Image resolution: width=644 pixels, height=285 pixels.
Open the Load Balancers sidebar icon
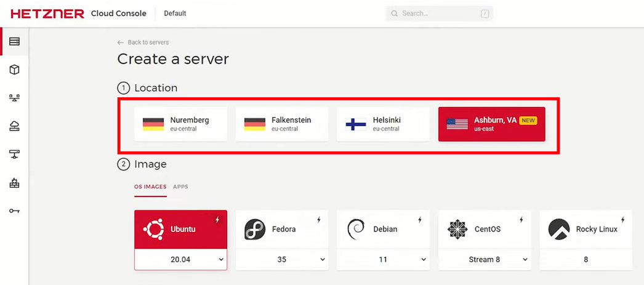click(x=14, y=98)
